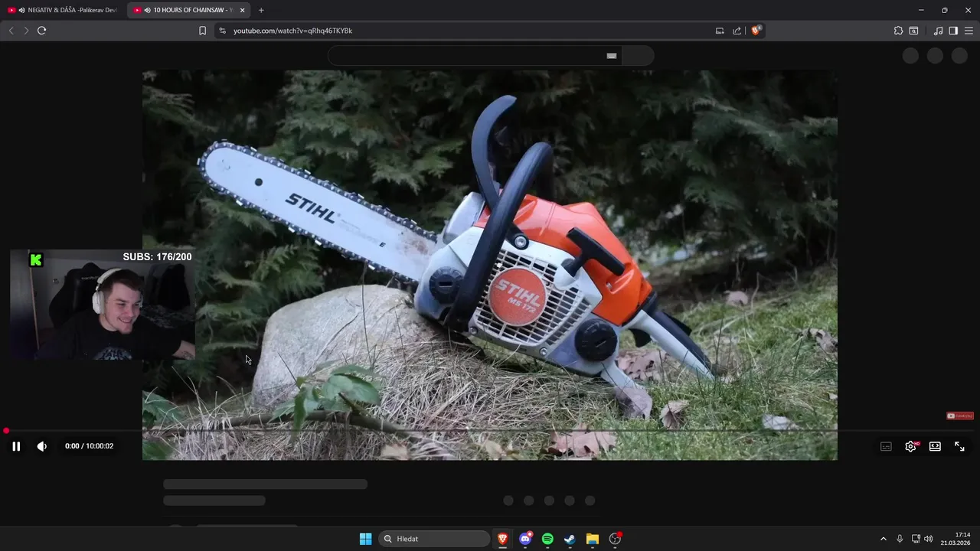Viewport: 980px width, 551px height.
Task: Open Windows Start menu
Action: [366, 539]
